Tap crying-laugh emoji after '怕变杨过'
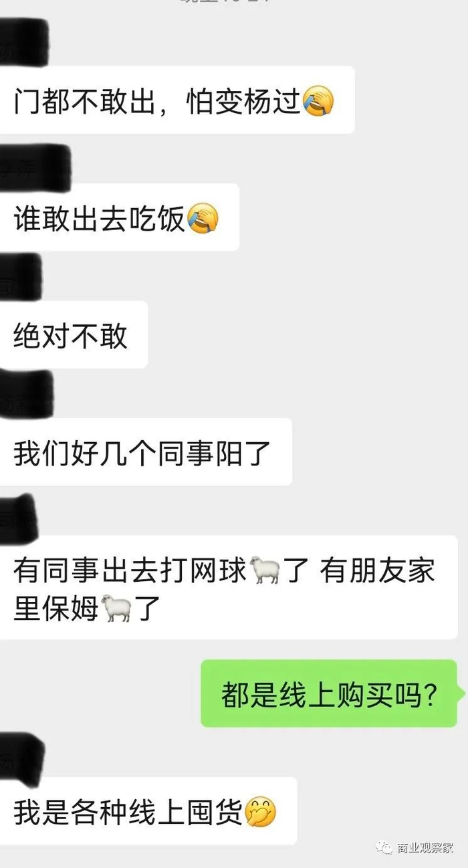The image size is (468, 868). [x=318, y=102]
